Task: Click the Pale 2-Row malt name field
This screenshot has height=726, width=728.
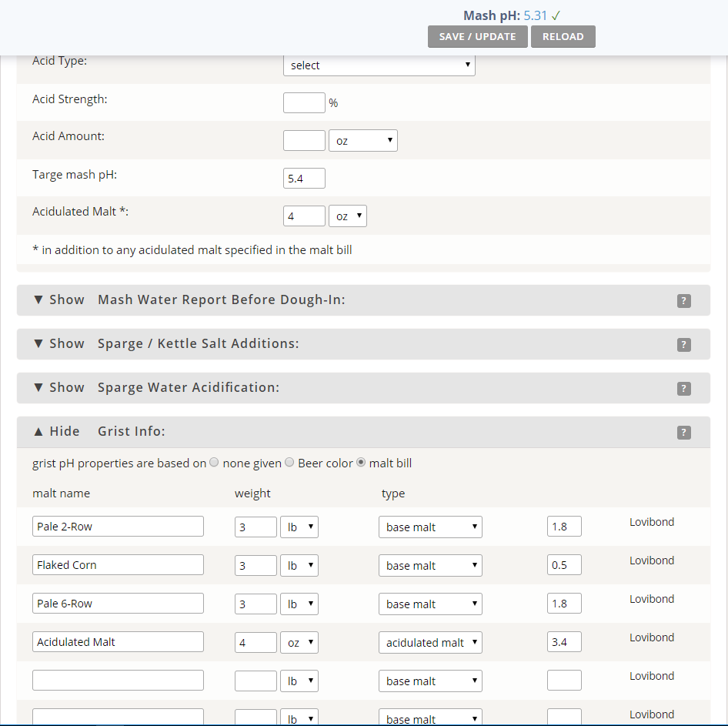Action: point(118,527)
